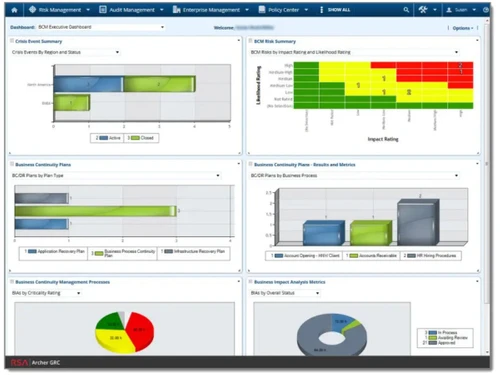500x375 pixels.
Task: Open BC/DR Plans by Plan Type dropdown
Action: [116, 175]
